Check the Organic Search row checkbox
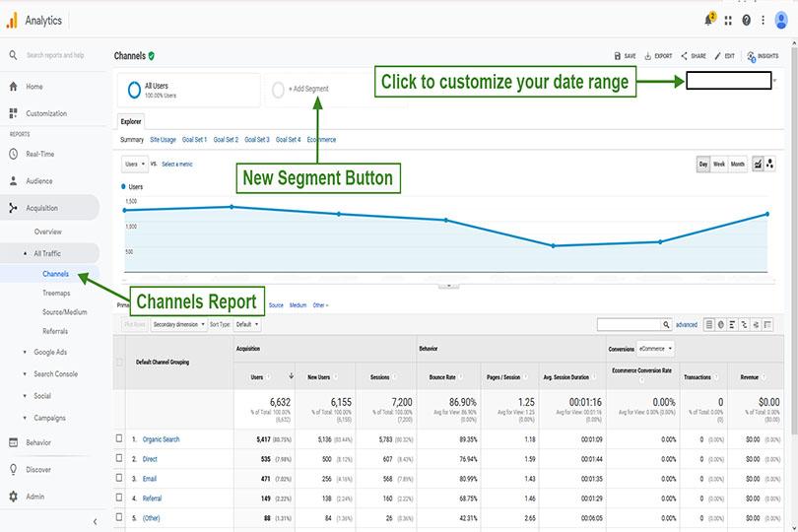The width and height of the screenshot is (798, 532). click(x=119, y=438)
